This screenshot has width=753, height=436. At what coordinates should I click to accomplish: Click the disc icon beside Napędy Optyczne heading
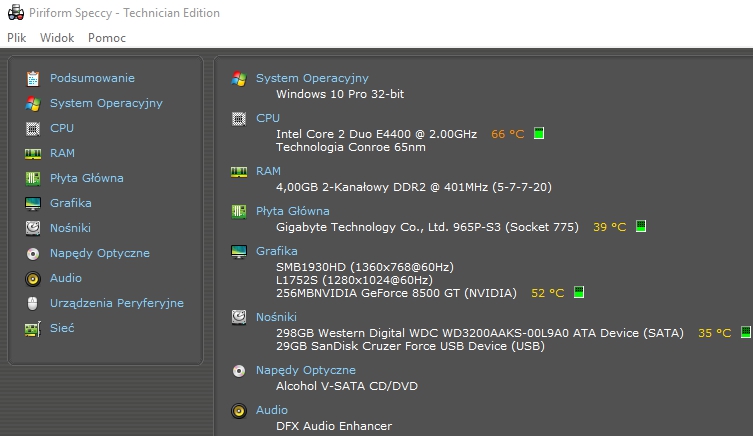tap(239, 371)
